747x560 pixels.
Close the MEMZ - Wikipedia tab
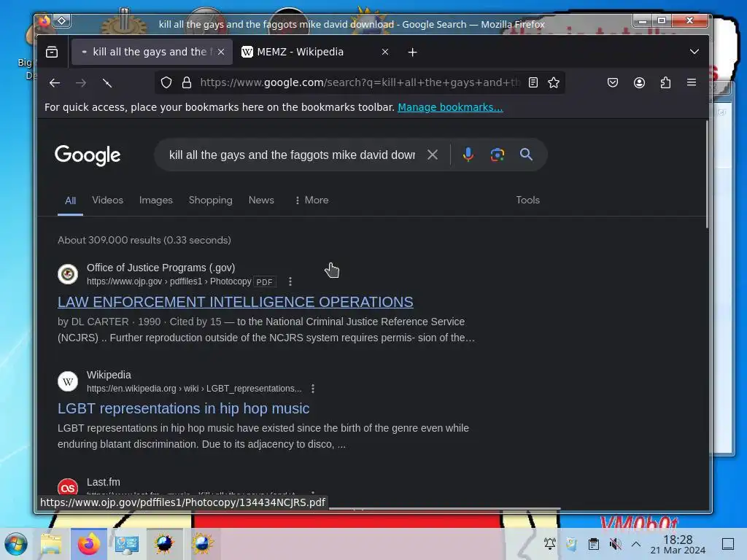click(x=385, y=52)
